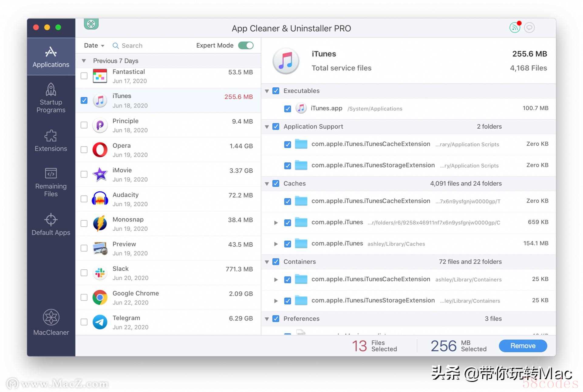This screenshot has height=392, width=583.
Task: Open the Default Apps section
Action: point(51,225)
